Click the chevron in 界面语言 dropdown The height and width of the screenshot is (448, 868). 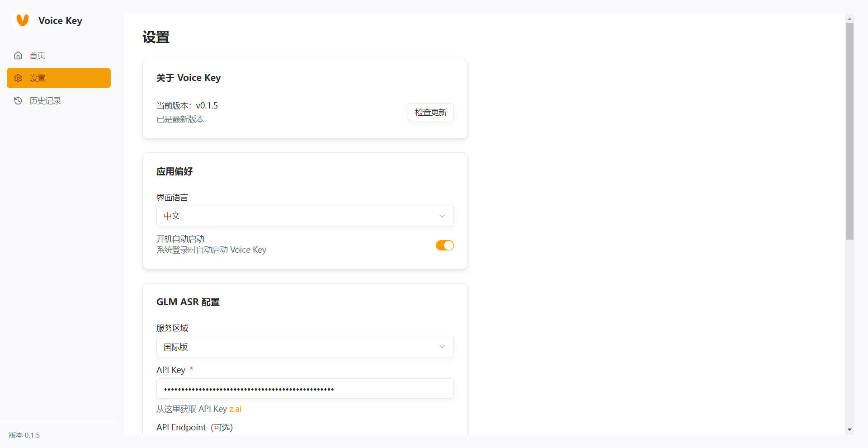(x=442, y=216)
